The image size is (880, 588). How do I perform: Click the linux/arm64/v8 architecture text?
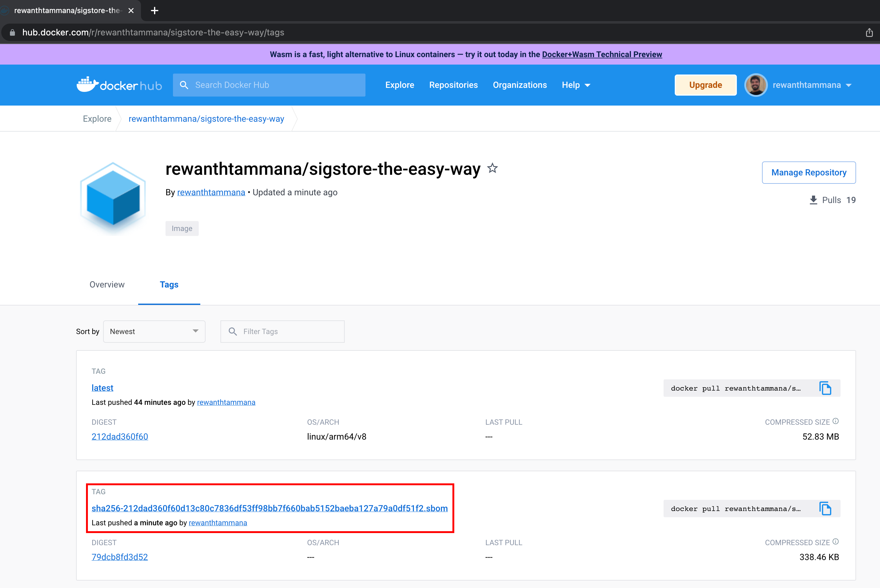coord(337,436)
